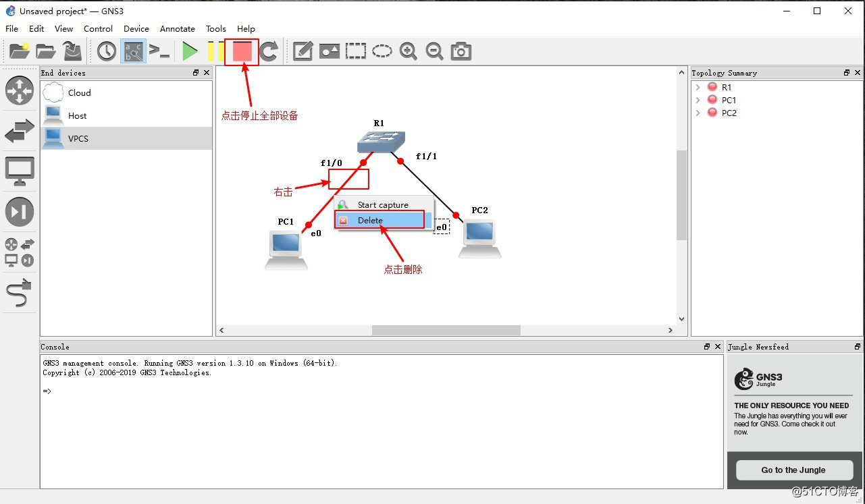
Task: Browse all devices sidebar icon
Action: [20, 252]
